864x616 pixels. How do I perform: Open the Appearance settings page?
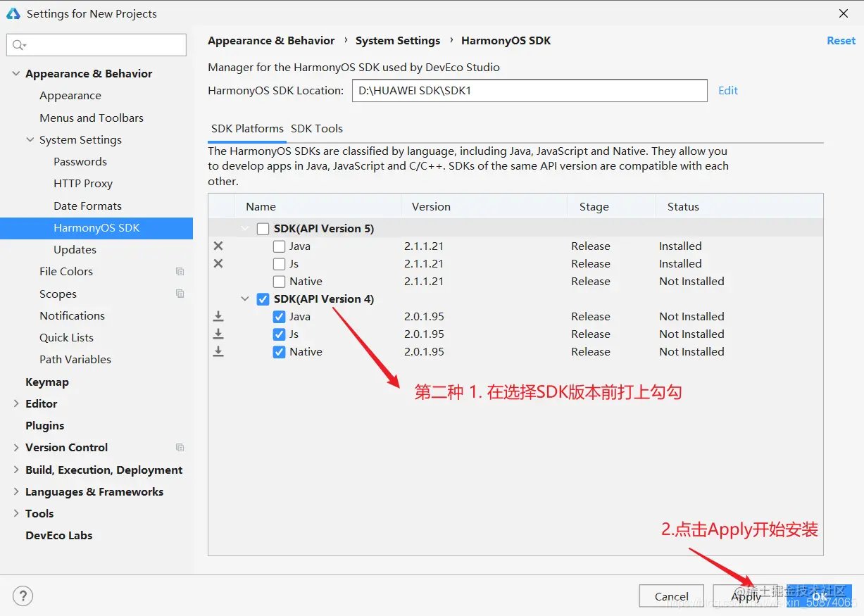tap(70, 95)
